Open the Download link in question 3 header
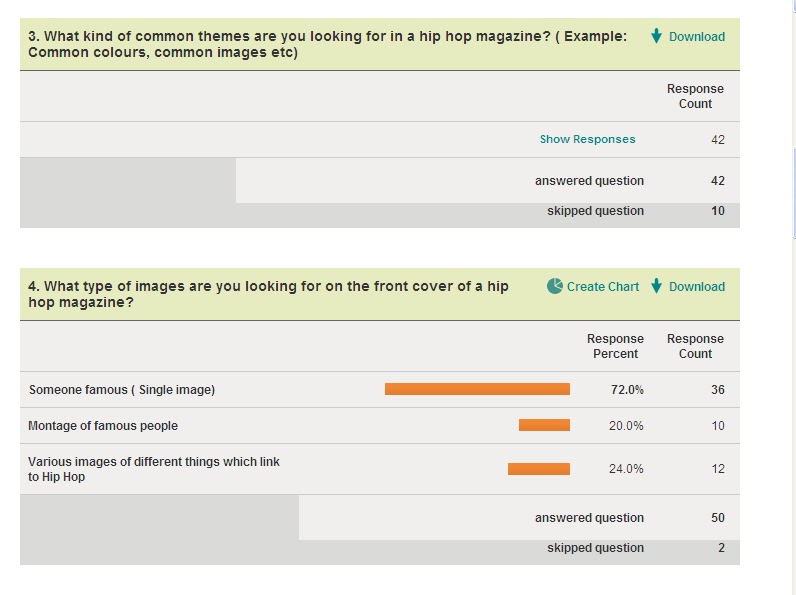Screen dimensions: 796x595 coord(696,37)
